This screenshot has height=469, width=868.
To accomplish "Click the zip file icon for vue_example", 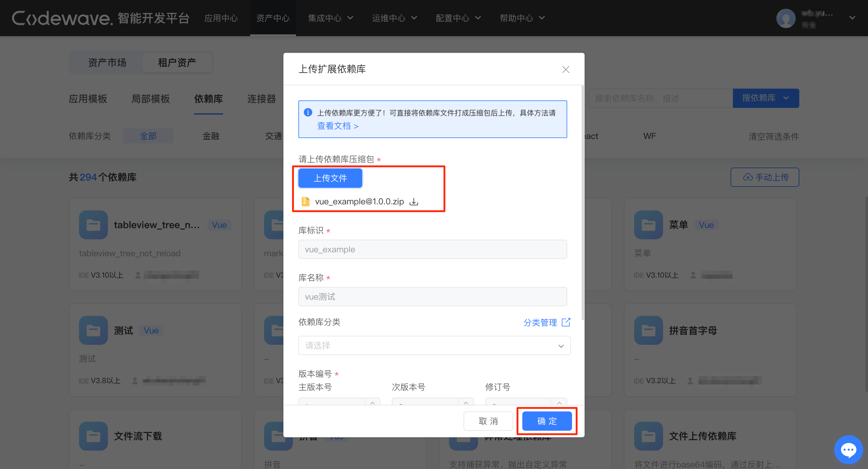I will 305,201.
